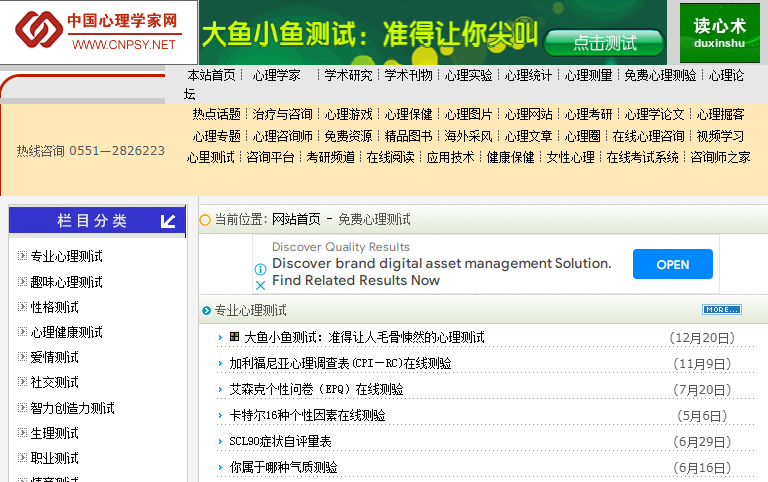Viewport: 768px width, 482px height.
Task: Expand the 爱情测试 sidebar category
Action: (22, 357)
